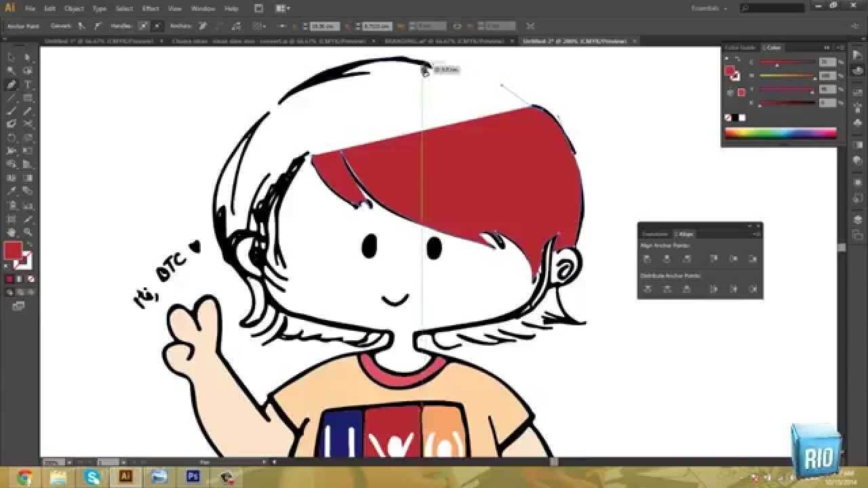Click first Align Anchor Points icon

[647, 258]
